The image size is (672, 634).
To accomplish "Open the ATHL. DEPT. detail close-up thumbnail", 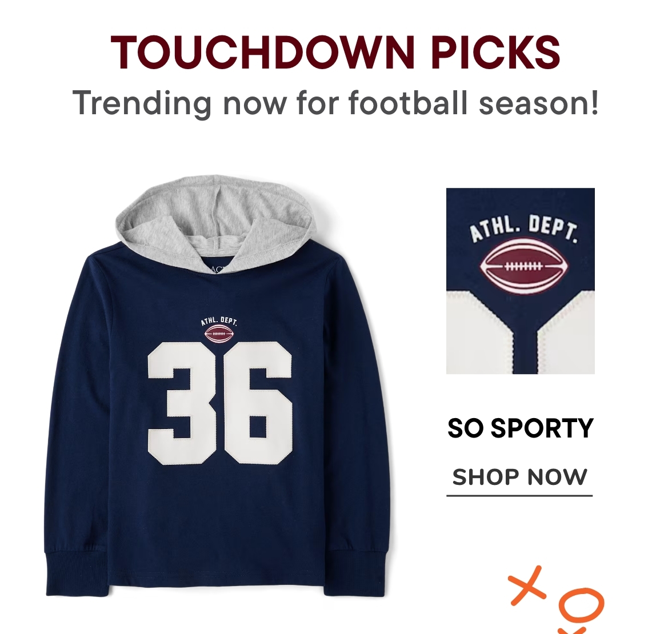I will [x=520, y=281].
